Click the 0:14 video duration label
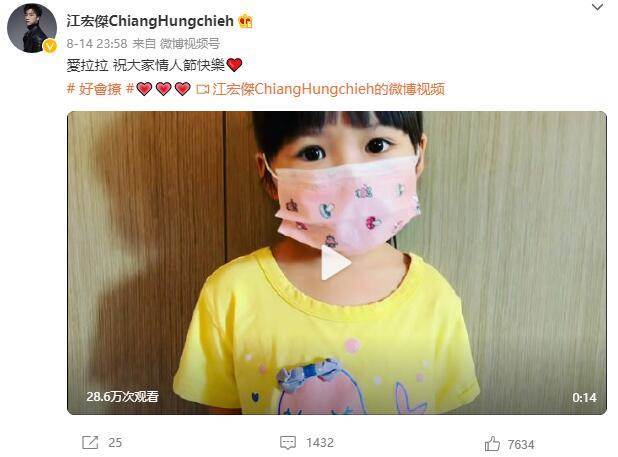Viewport: 618px width, 457px height. coord(584,398)
